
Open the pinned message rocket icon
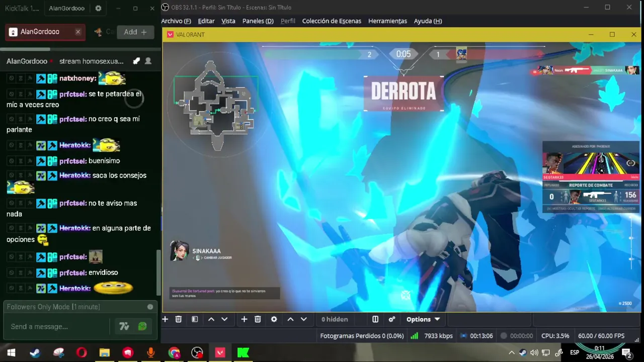[x=136, y=61]
